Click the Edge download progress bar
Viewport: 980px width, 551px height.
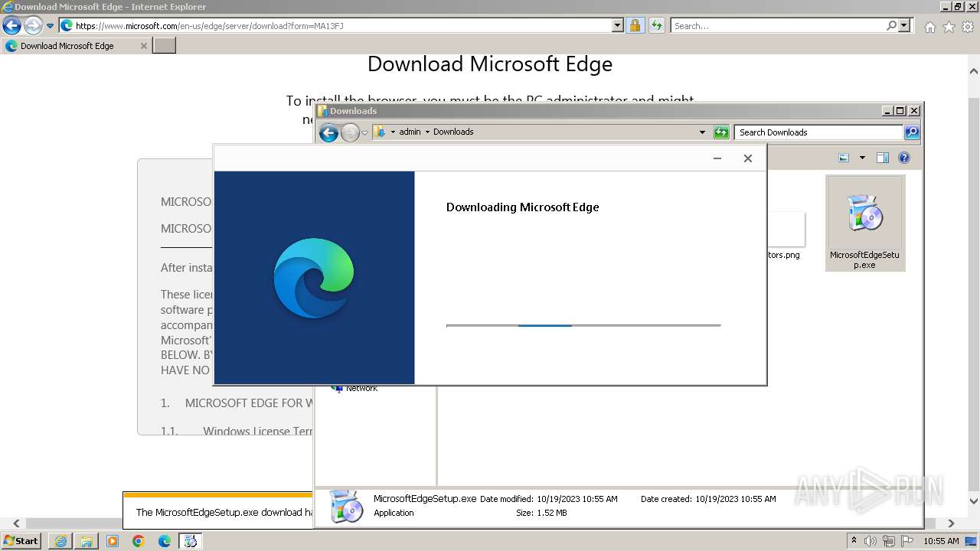pos(583,326)
